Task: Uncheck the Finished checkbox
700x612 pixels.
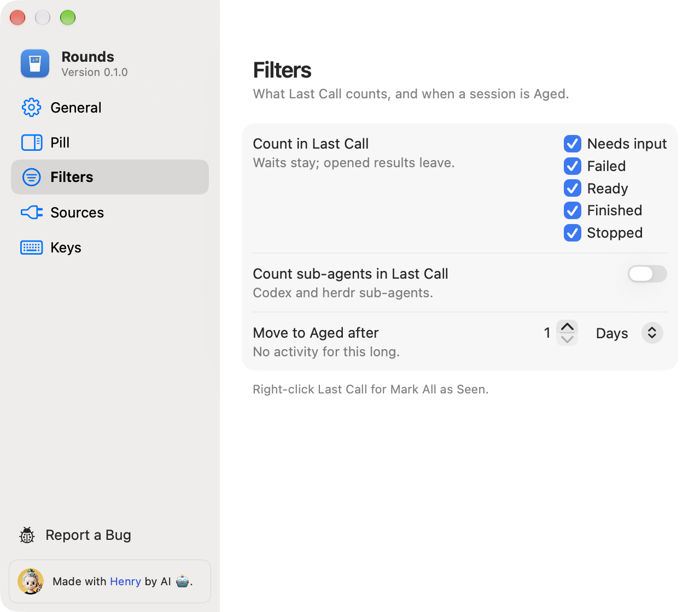Action: click(573, 210)
